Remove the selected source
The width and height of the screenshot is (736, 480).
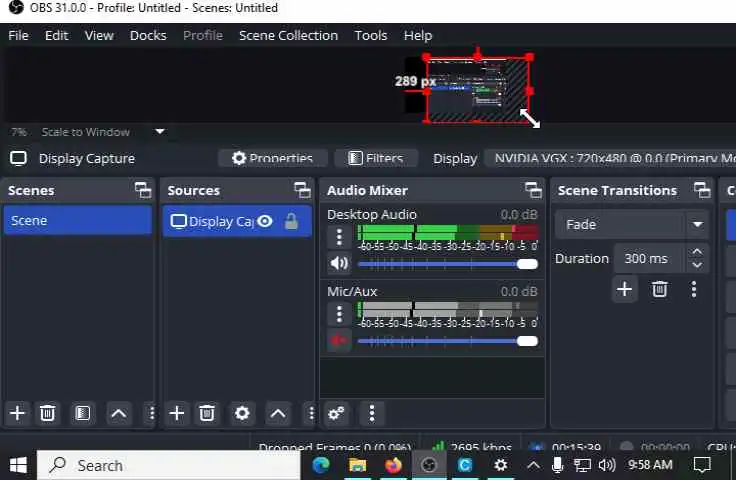pos(207,413)
